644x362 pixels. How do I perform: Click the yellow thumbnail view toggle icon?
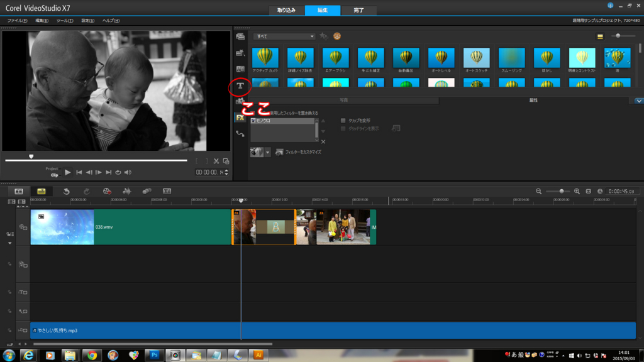click(600, 36)
